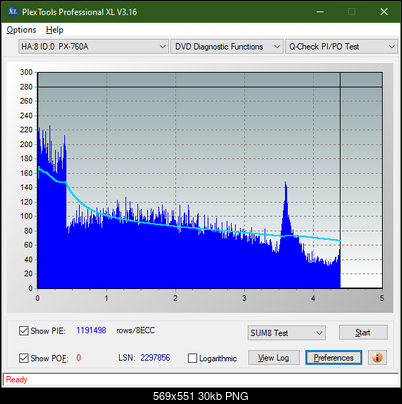Click the LSN value 2297856

[155, 358]
